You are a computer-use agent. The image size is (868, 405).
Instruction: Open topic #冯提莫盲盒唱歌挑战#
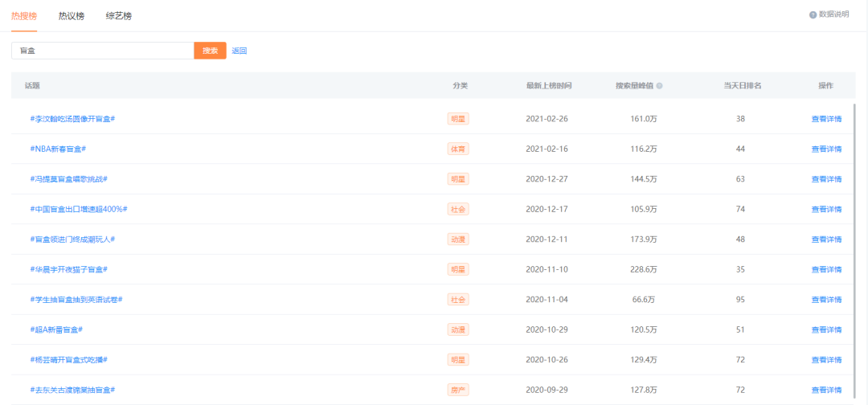click(x=68, y=179)
